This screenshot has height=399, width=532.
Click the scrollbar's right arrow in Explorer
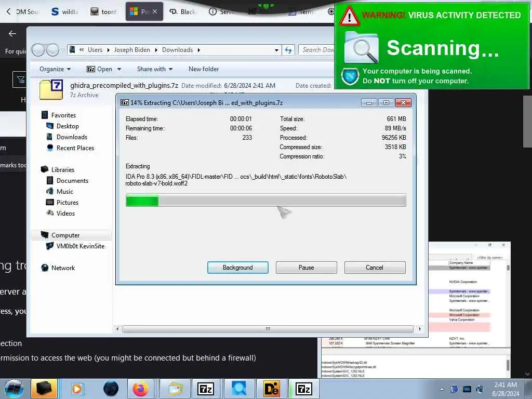click(x=420, y=329)
